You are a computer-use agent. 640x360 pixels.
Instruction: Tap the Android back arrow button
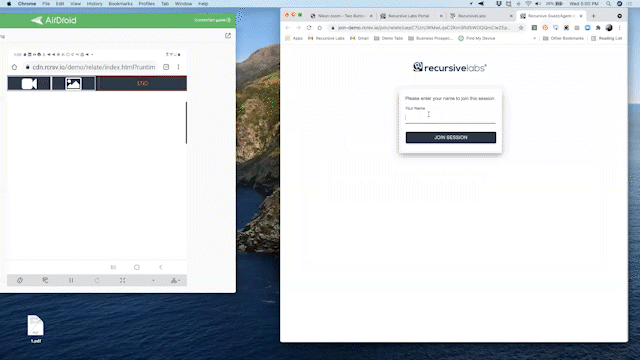160,267
